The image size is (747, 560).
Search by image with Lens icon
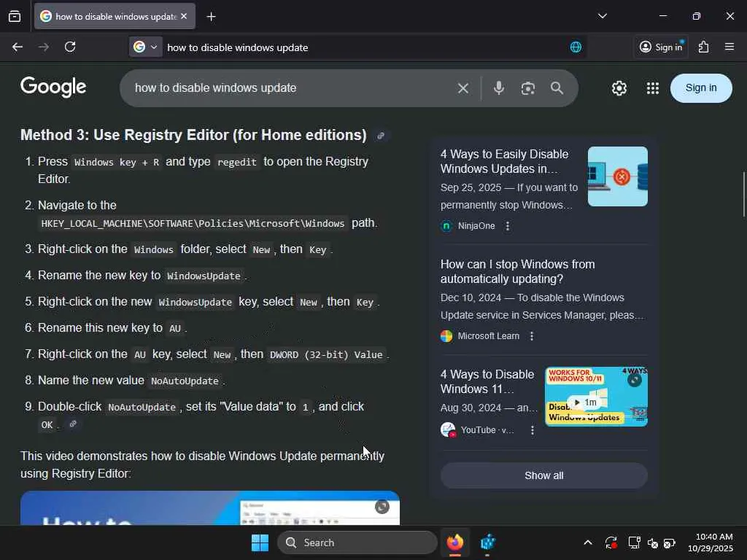coord(528,88)
